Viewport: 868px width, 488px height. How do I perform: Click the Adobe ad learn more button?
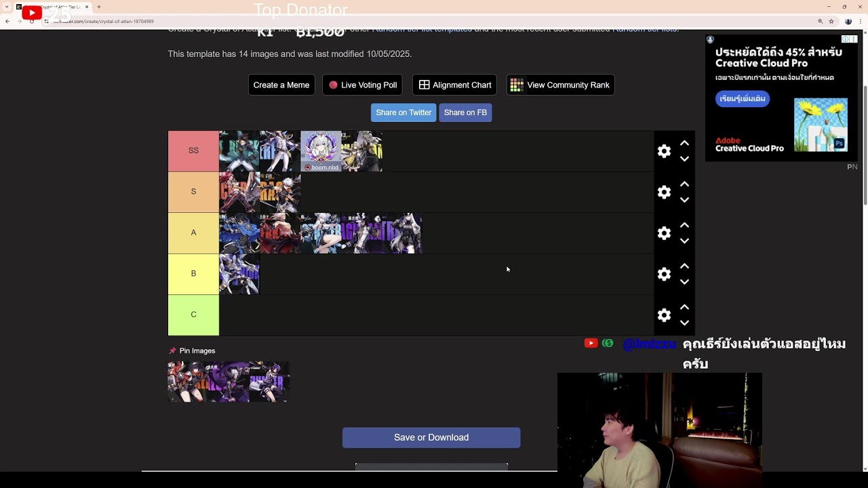click(x=743, y=99)
